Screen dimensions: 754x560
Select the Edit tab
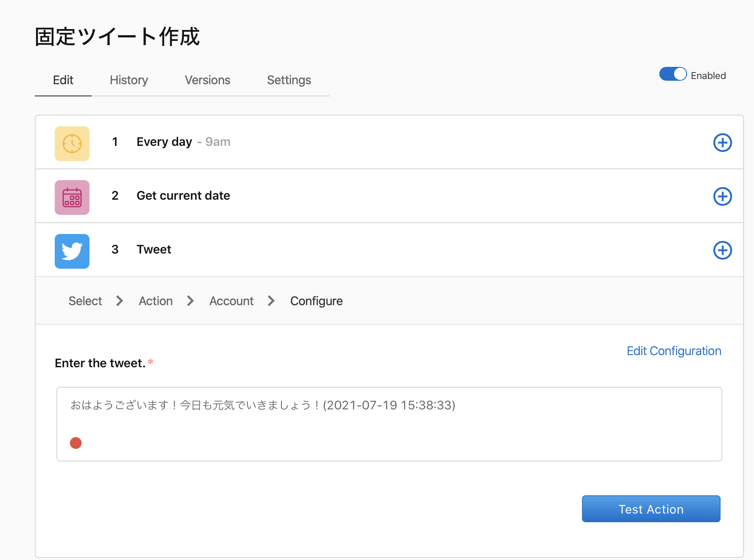coord(63,80)
